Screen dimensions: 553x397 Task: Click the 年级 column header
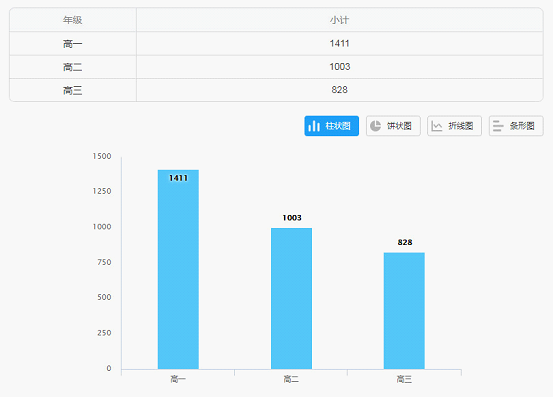tap(73, 20)
